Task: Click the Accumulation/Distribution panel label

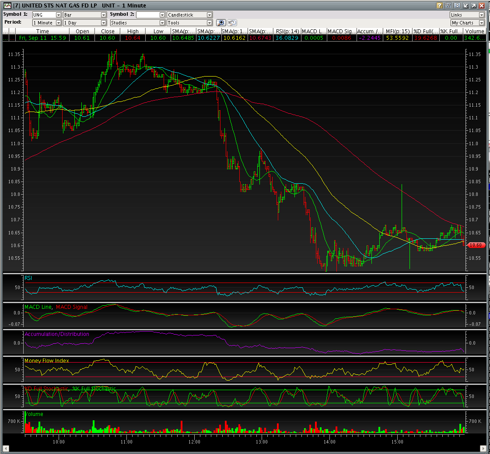Action: click(x=57, y=334)
